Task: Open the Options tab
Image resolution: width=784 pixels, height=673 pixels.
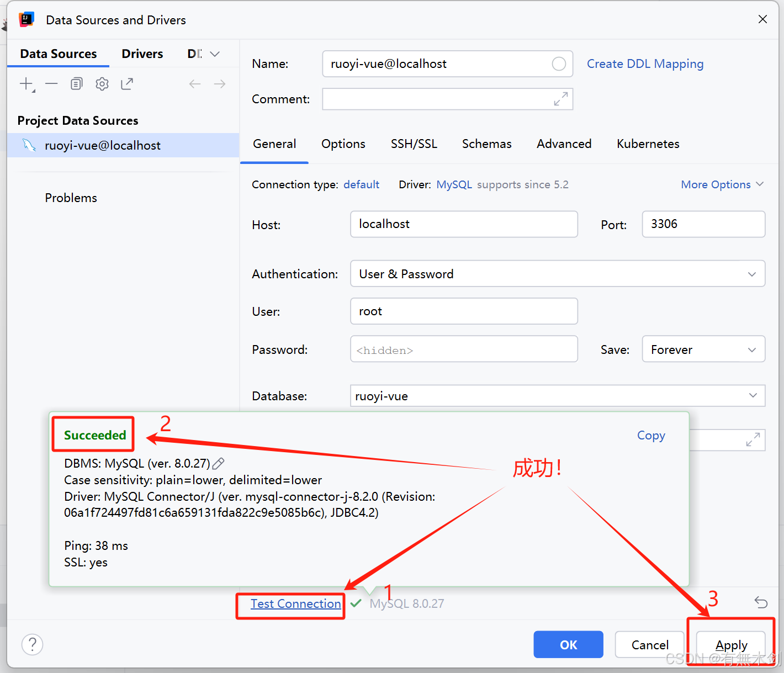Action: 343,144
